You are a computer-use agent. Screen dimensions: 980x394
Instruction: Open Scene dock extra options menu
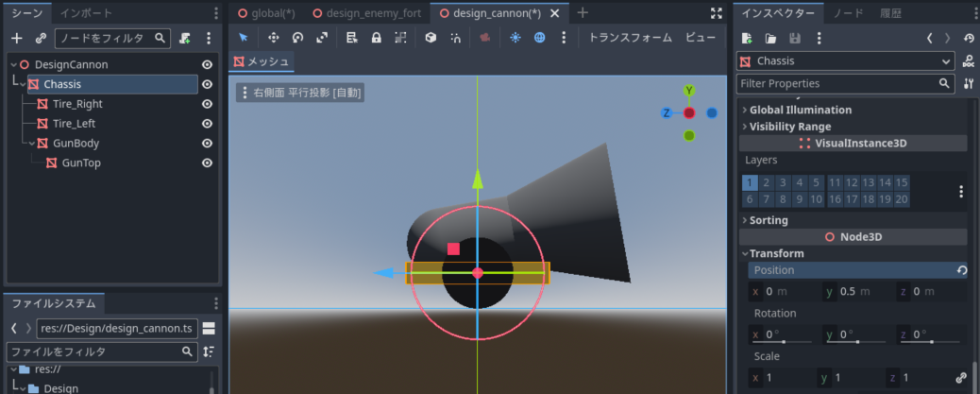coord(209,38)
